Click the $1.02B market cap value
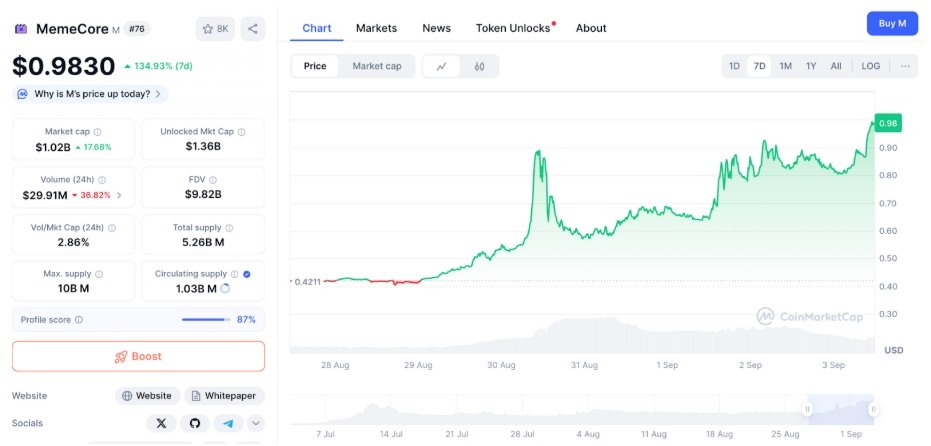The image size is (931, 446). 53,147
